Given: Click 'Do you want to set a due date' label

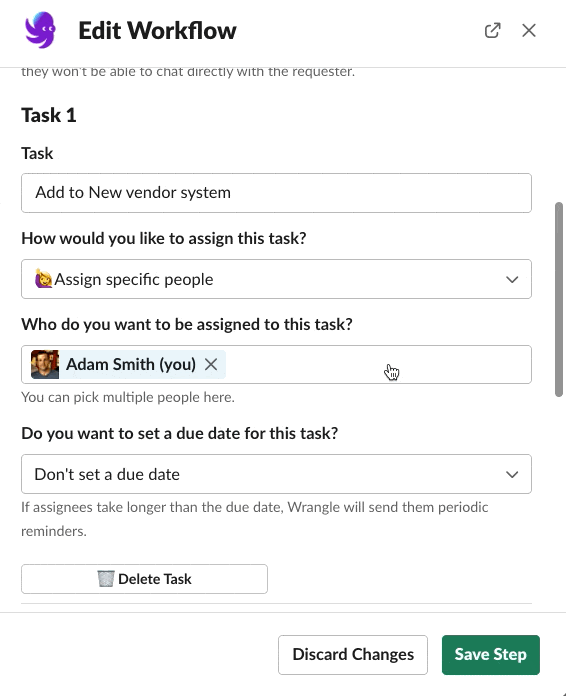Looking at the screenshot, I should (x=180, y=433).
